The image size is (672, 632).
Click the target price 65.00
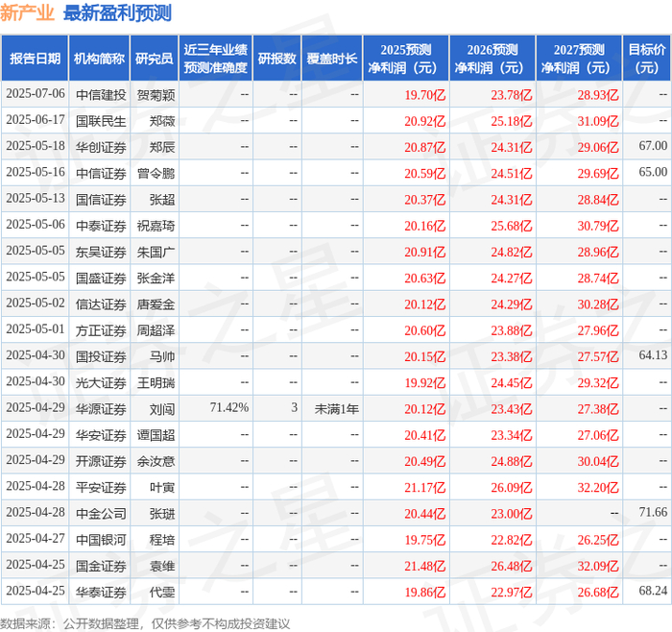[653, 172]
